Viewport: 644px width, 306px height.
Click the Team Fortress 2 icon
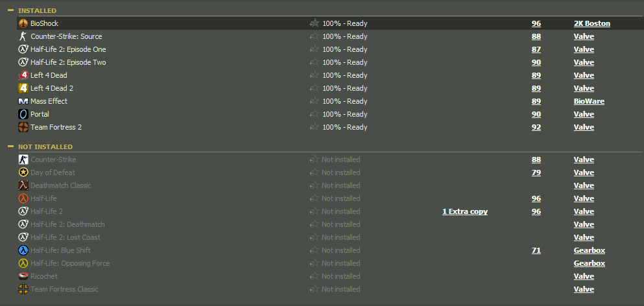[23, 127]
